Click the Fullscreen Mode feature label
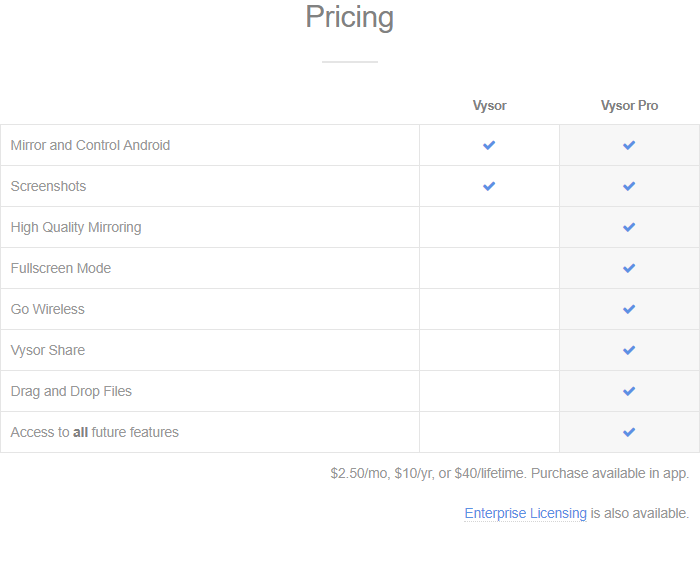Screen dimensions: 700x561 (61, 268)
